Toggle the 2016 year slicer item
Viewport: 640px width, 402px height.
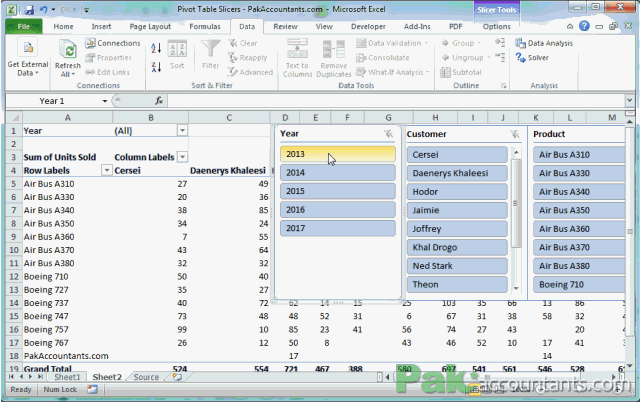pyautogui.click(x=338, y=210)
